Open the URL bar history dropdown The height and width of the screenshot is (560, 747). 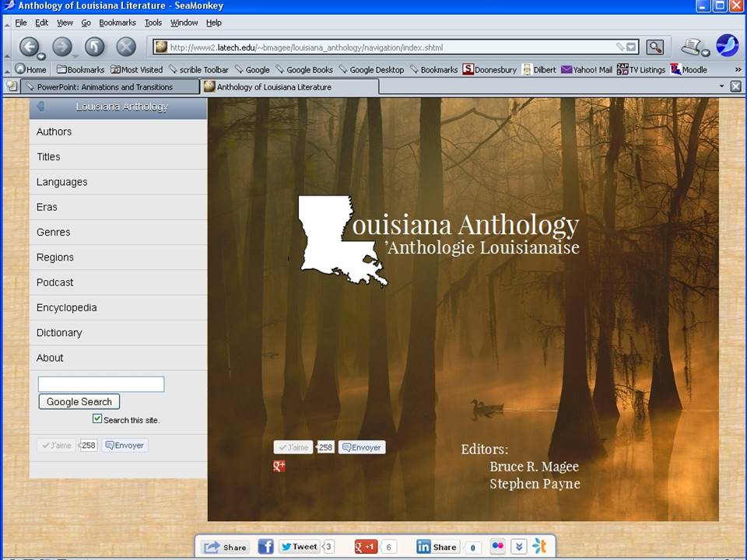pyautogui.click(x=630, y=47)
